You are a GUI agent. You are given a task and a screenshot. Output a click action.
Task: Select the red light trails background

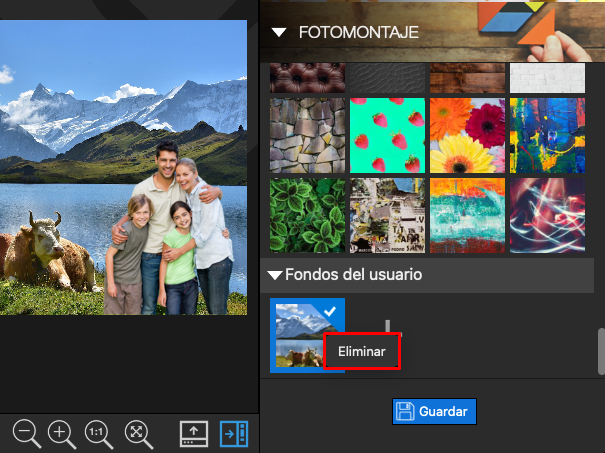(x=547, y=215)
